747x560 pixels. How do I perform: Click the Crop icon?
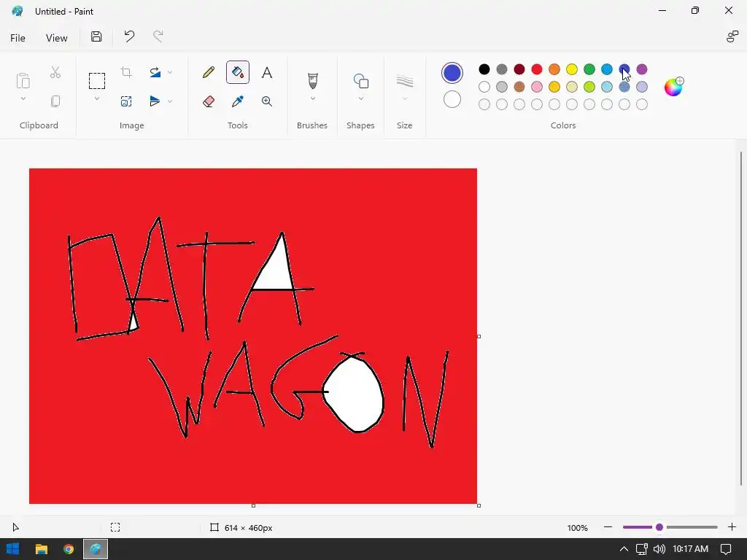(126, 72)
